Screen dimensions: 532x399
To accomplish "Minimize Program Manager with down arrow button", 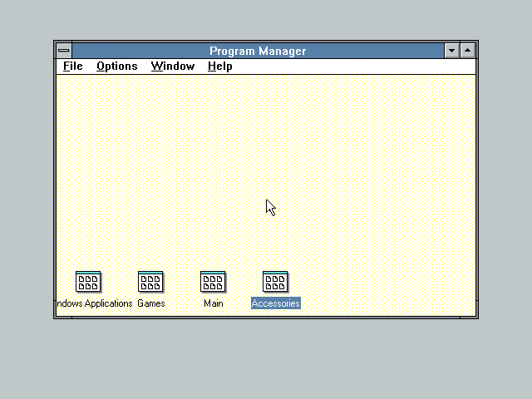I will point(451,51).
